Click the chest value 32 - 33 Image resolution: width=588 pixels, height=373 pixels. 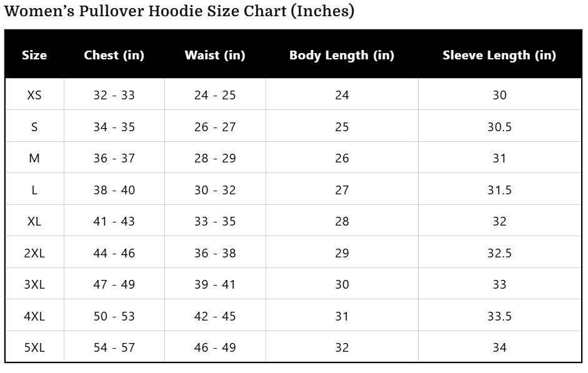(114, 95)
